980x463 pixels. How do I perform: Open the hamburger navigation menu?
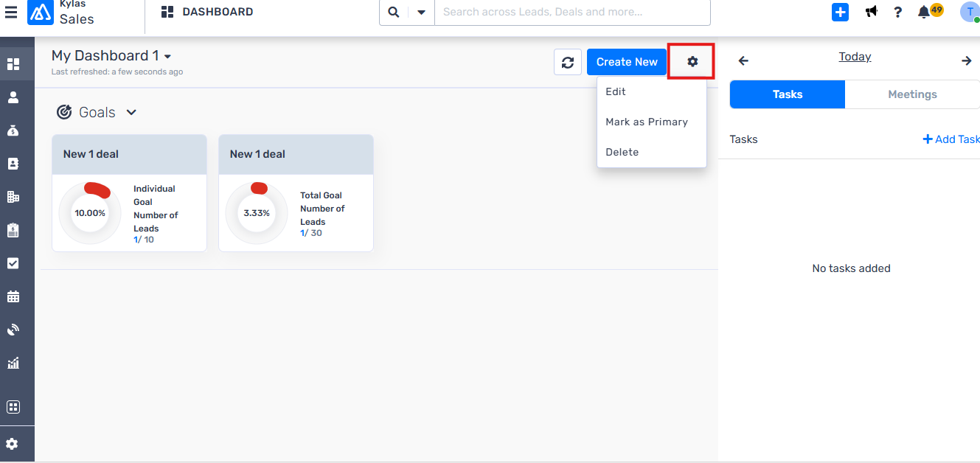[x=11, y=12]
